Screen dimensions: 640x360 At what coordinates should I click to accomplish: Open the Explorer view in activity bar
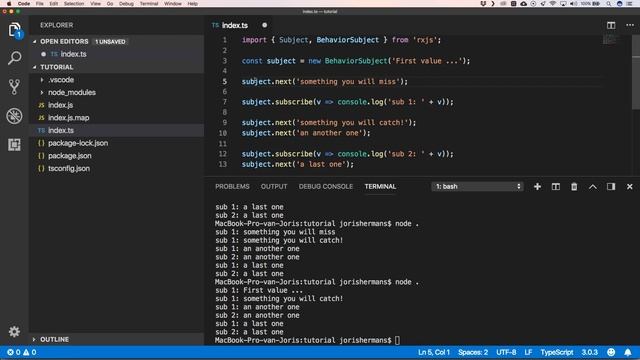14,30
